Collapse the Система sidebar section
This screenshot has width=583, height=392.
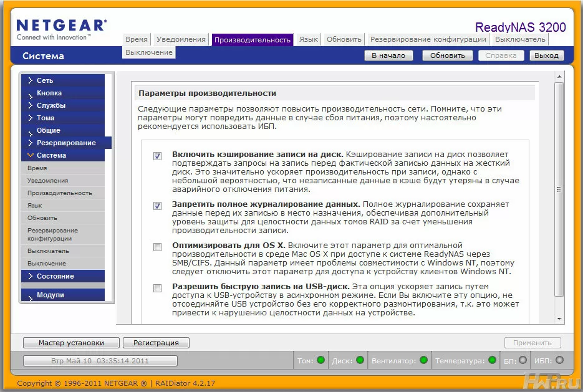click(x=51, y=155)
